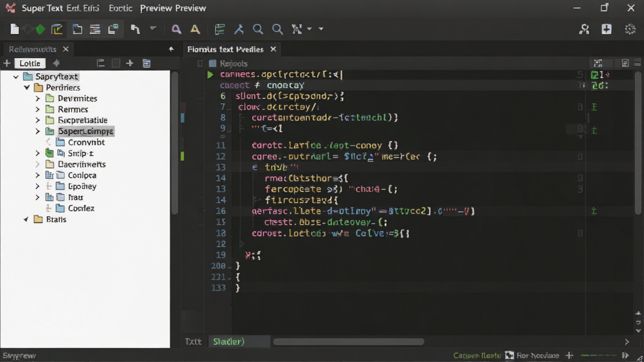This screenshot has width=644, height=362.
Task: Click the striped lines toolbar icon
Action: click(96, 29)
